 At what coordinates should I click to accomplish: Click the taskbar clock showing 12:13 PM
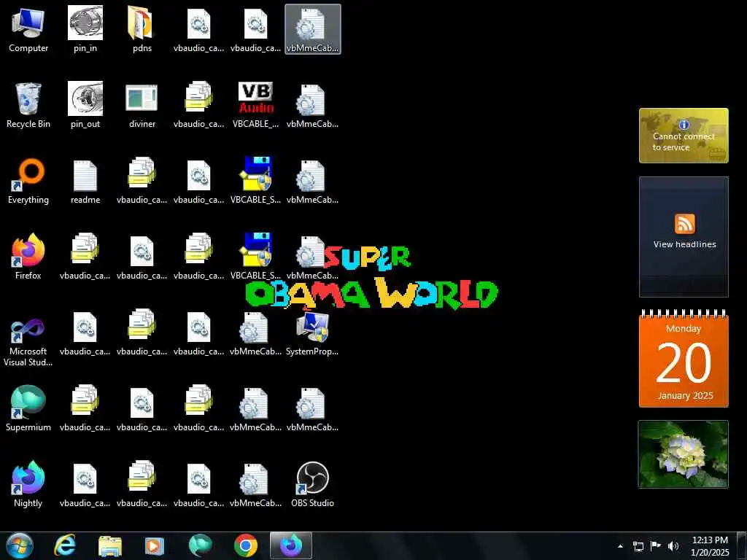tap(710, 546)
